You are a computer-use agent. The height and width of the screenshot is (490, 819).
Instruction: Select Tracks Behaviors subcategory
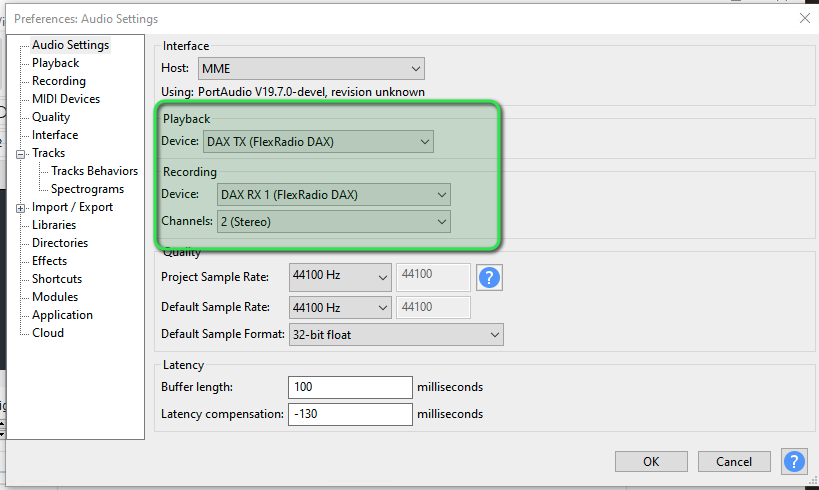(x=95, y=171)
